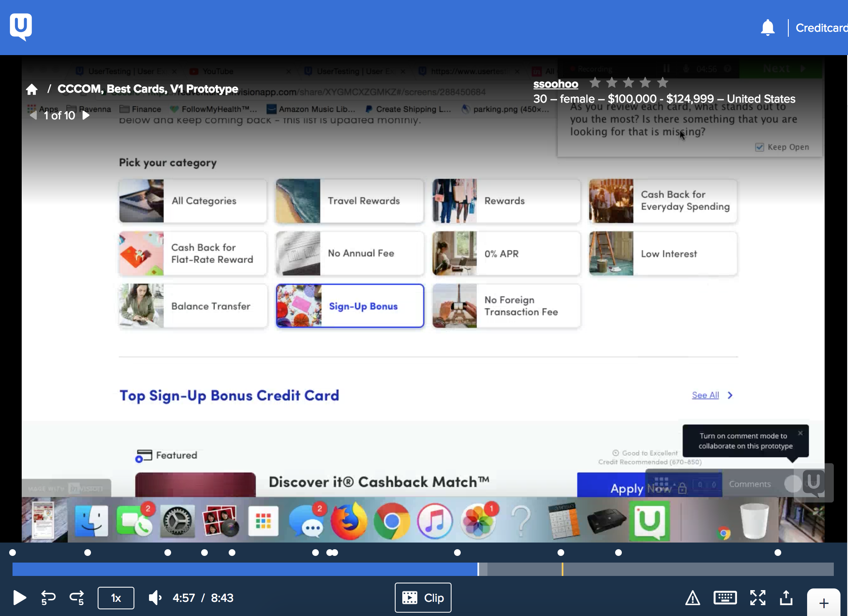Skip back five seconds

click(x=48, y=598)
